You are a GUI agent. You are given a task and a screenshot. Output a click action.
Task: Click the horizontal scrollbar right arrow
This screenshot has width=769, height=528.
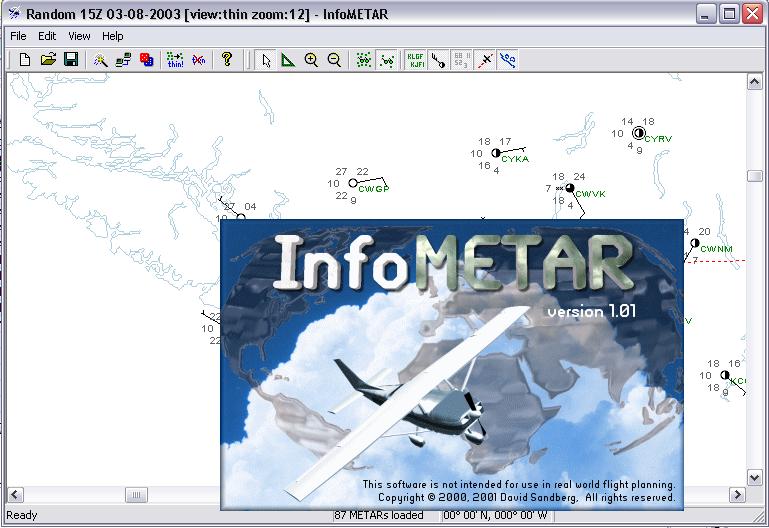click(737, 495)
